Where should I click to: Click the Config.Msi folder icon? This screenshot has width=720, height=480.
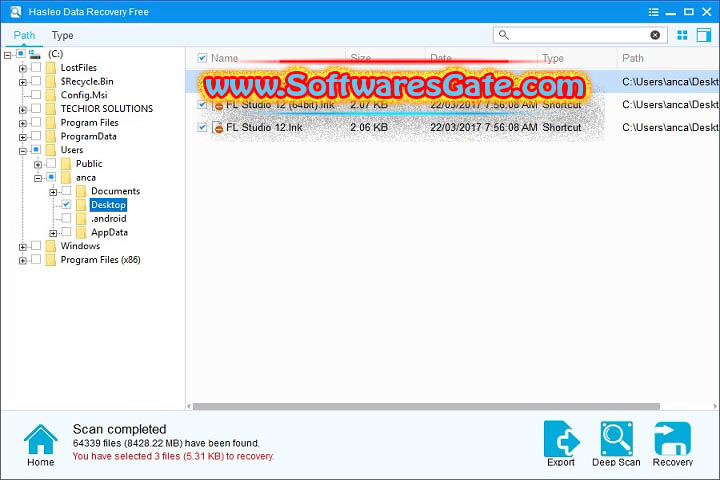pyautogui.click(x=51, y=95)
